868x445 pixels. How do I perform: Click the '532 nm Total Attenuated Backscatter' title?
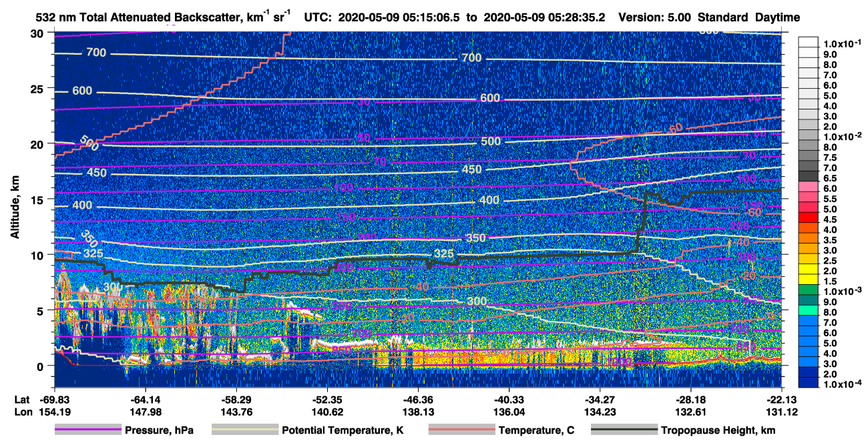[162, 17]
